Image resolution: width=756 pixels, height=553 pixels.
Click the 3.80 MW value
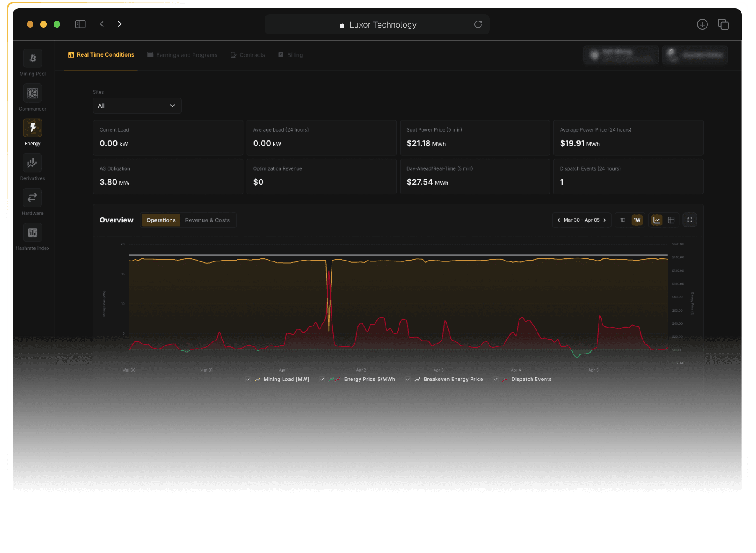click(x=115, y=182)
